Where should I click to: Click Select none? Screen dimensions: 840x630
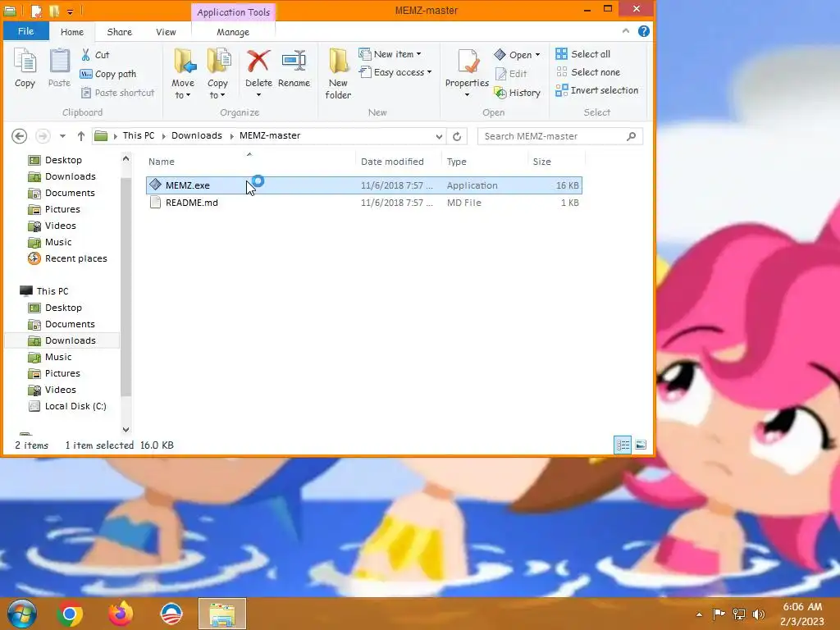point(587,72)
